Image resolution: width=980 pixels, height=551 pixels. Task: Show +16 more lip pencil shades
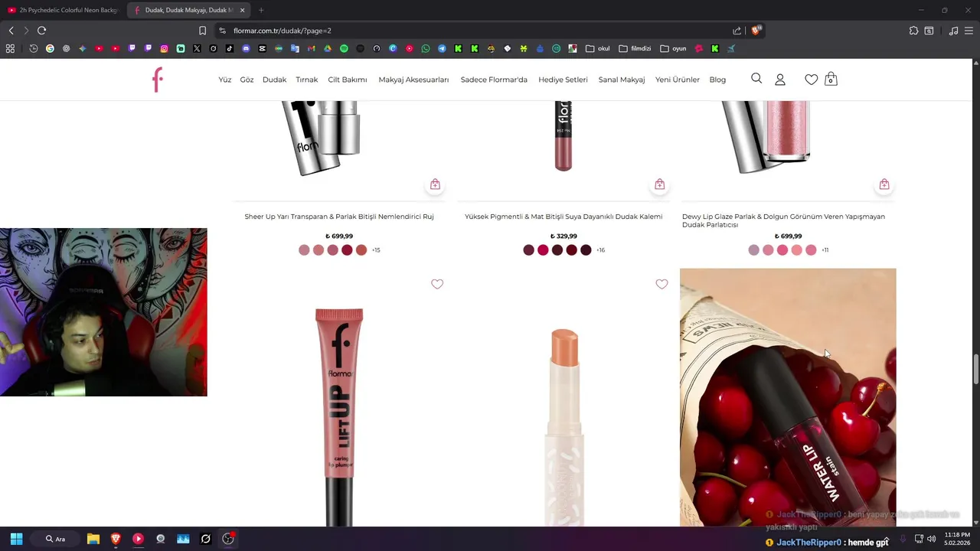click(600, 250)
